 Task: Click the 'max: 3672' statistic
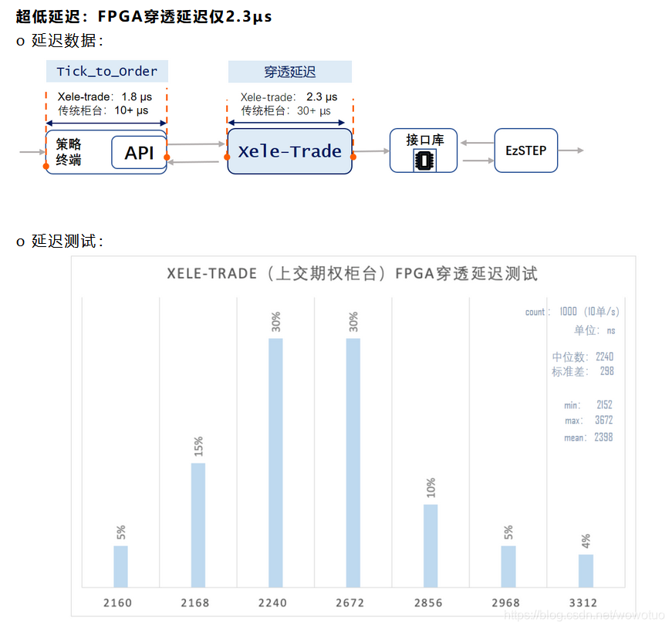[589, 420]
